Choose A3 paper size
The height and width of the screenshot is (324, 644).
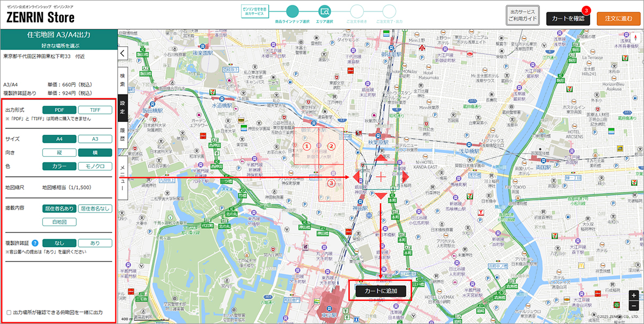pyautogui.click(x=95, y=139)
